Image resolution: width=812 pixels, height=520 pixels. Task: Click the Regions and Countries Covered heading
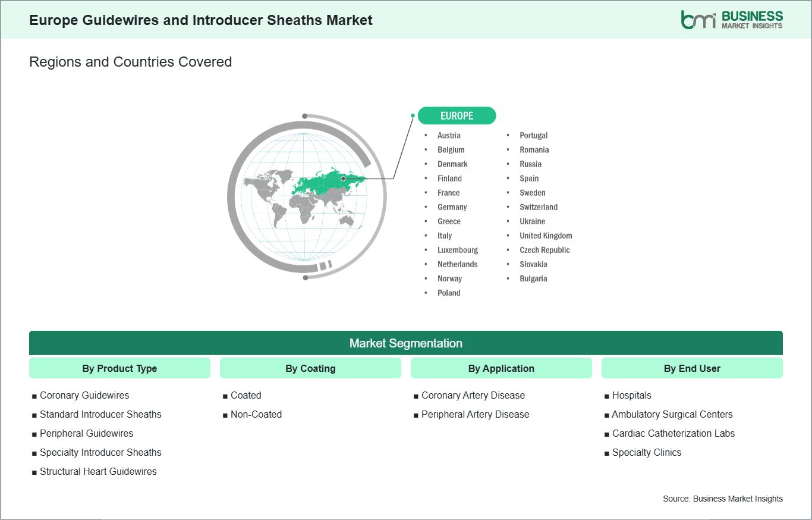pyautogui.click(x=130, y=62)
